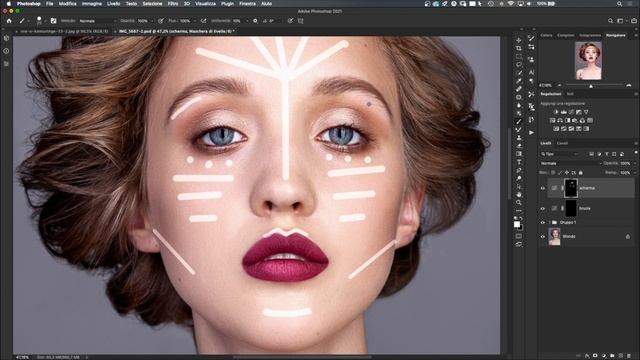Open brush Metodo blend mode dropdown
The width and height of the screenshot is (640, 360).
(x=97, y=20)
